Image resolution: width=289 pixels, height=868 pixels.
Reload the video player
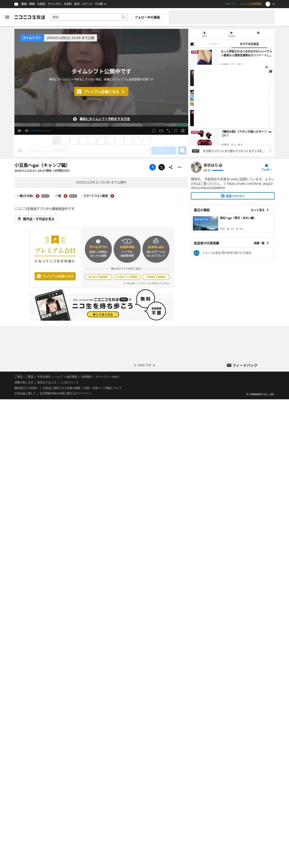(x=175, y=131)
